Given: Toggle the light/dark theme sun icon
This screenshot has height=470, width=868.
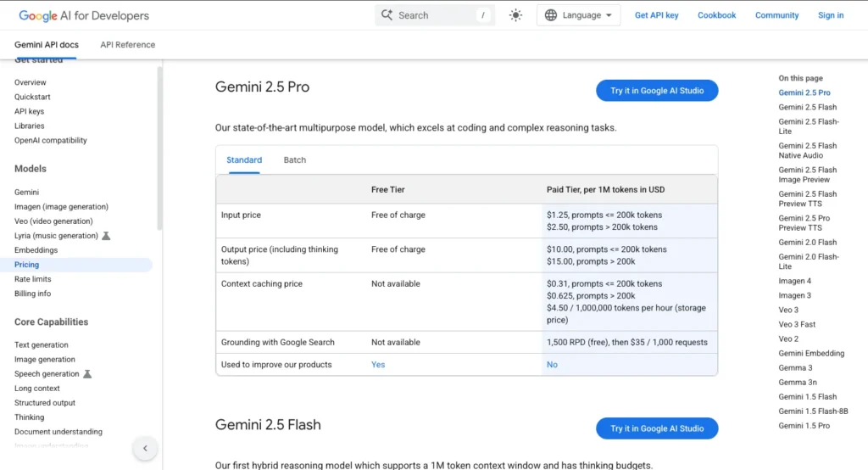Looking at the screenshot, I should tap(515, 15).
